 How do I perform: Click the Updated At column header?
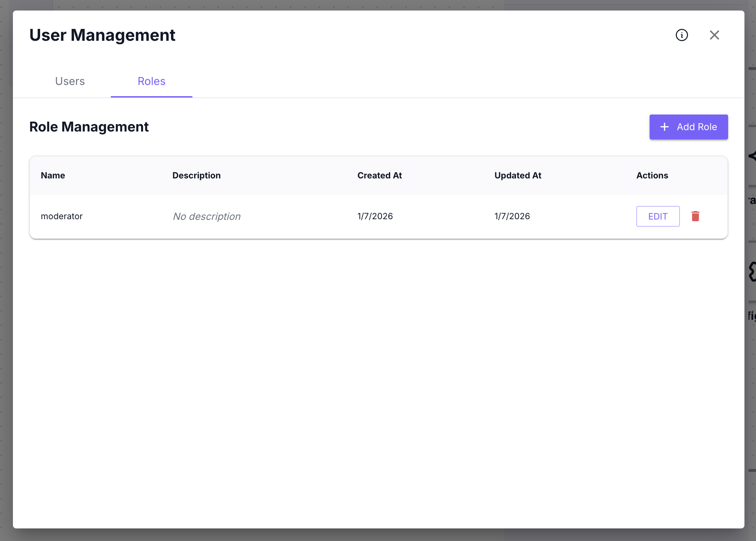pyautogui.click(x=517, y=175)
